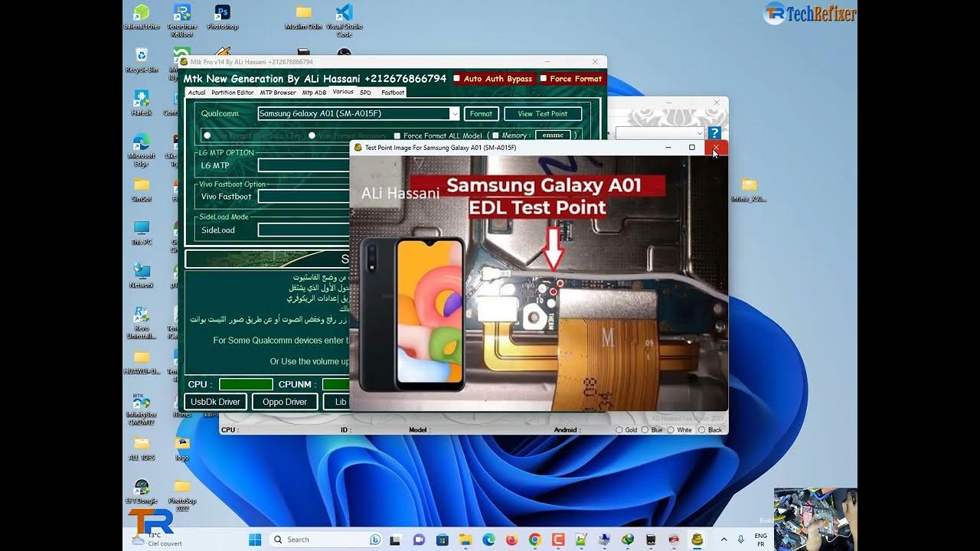Open the weather widget showing Ciel couvert
Viewport: 980px width, 551px height.
tap(158, 539)
